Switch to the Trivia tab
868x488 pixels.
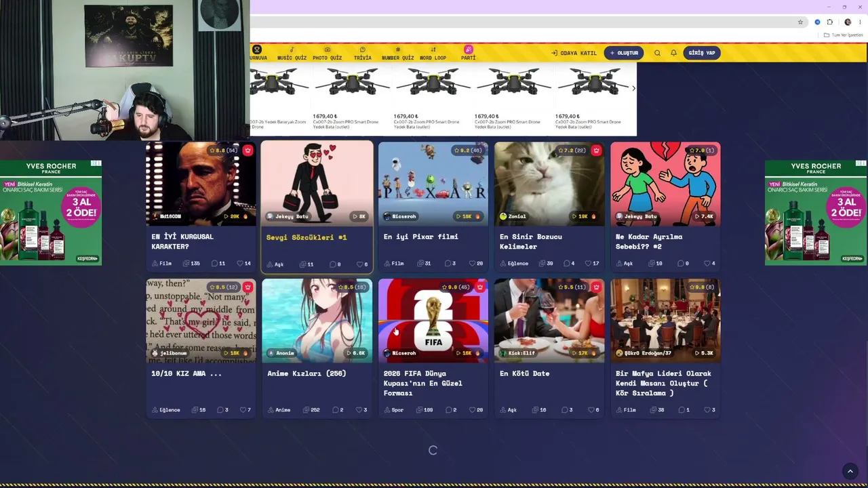(x=362, y=54)
